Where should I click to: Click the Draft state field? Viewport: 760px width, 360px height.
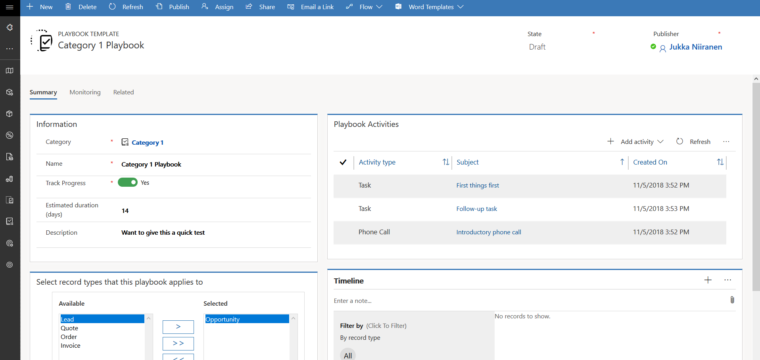(x=537, y=47)
